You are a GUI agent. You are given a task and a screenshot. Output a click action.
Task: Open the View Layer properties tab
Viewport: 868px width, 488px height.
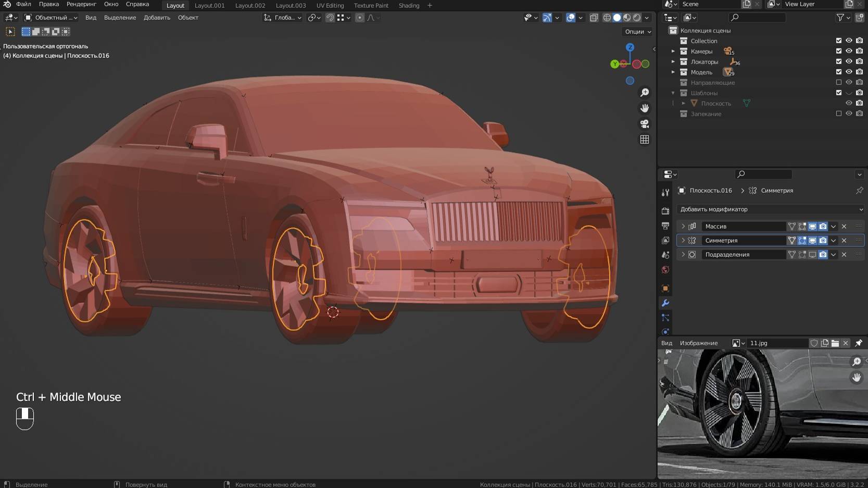click(x=665, y=240)
